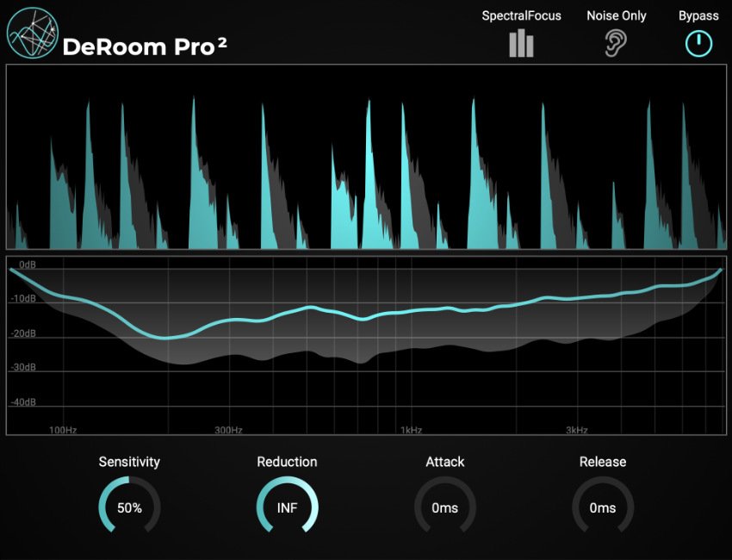The height and width of the screenshot is (560, 732).
Task: Click the Release label text
Action: tap(603, 462)
